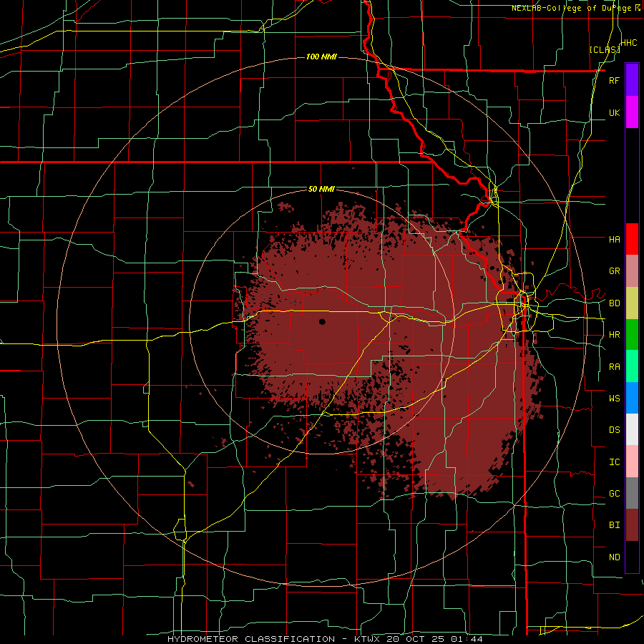The height and width of the screenshot is (644, 644).
Task: Click the HR legend label
Action: 614,335
